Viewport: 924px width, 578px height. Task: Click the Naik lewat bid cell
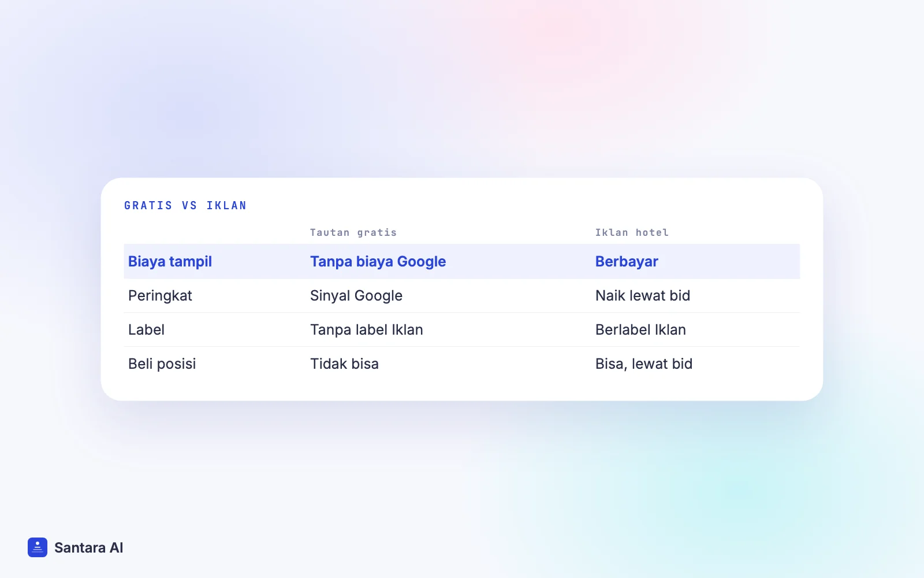[643, 295]
